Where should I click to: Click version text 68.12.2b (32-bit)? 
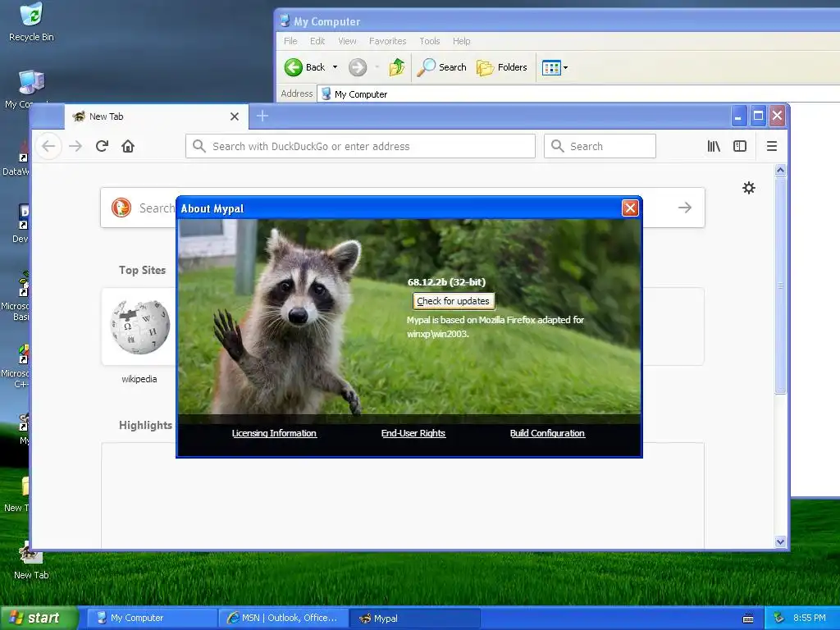[446, 282]
